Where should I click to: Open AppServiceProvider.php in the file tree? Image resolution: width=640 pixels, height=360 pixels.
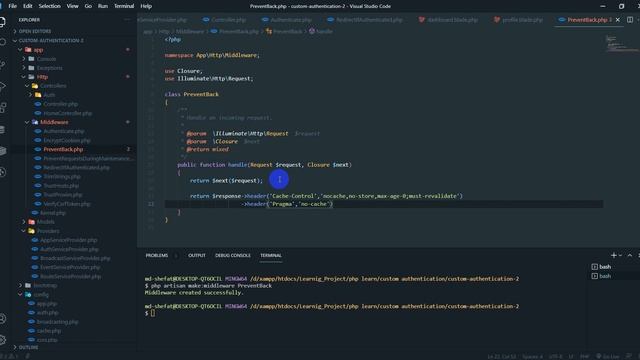(x=69, y=240)
